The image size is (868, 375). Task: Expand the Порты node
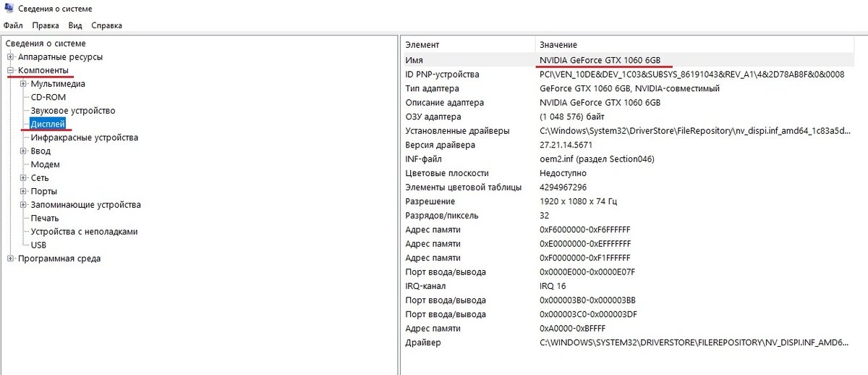[x=23, y=192]
